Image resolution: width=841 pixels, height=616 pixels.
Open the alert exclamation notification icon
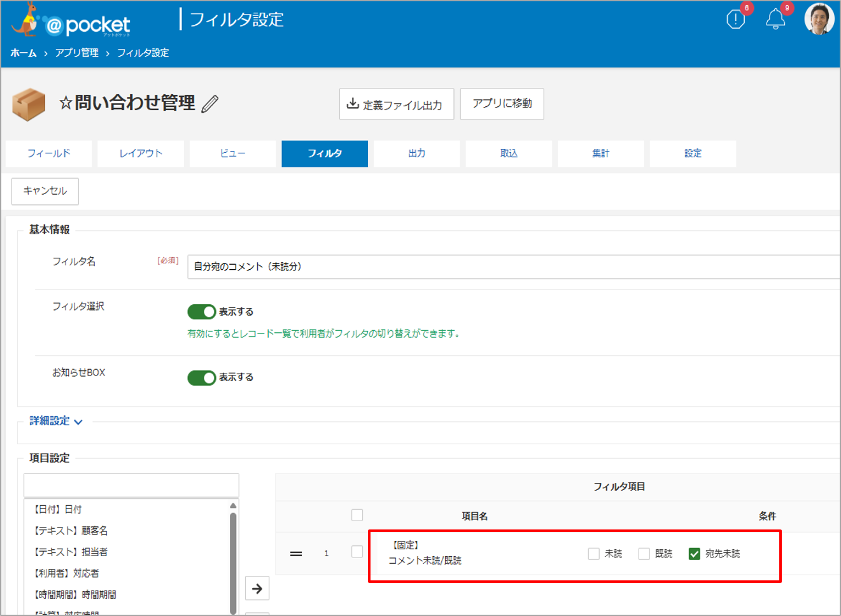(735, 20)
